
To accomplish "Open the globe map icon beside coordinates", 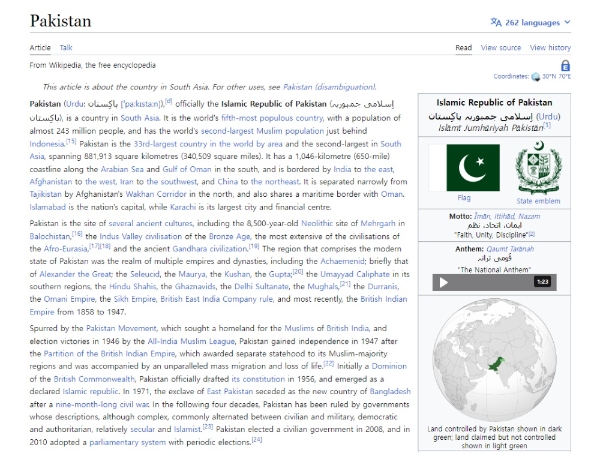I will [x=536, y=76].
